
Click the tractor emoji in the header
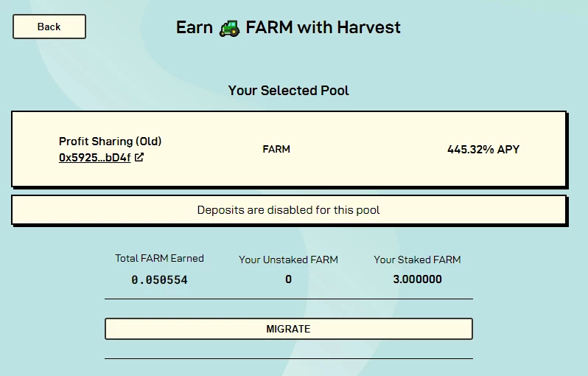(x=229, y=28)
